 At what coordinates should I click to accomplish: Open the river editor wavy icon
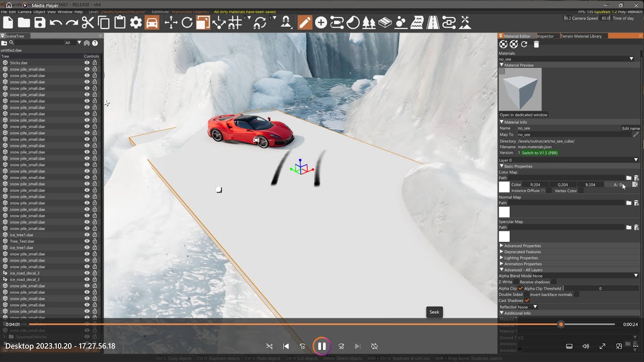(x=417, y=23)
